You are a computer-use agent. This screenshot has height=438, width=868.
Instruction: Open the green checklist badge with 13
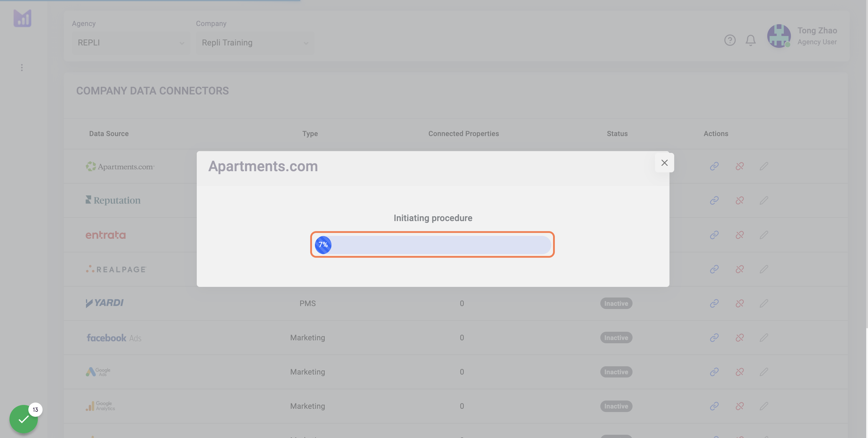pyautogui.click(x=24, y=419)
